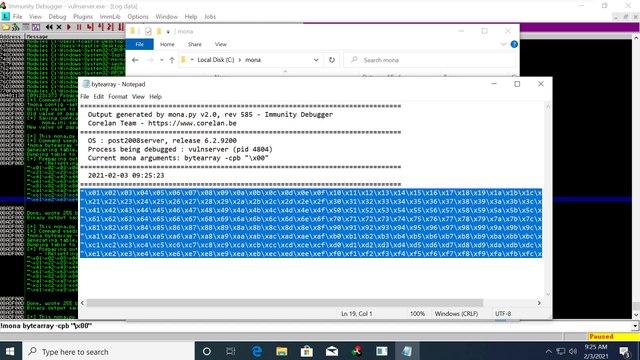The width and height of the screenshot is (640, 360).
Task: Click the Explorer blue help question icon
Action: [x=514, y=44]
